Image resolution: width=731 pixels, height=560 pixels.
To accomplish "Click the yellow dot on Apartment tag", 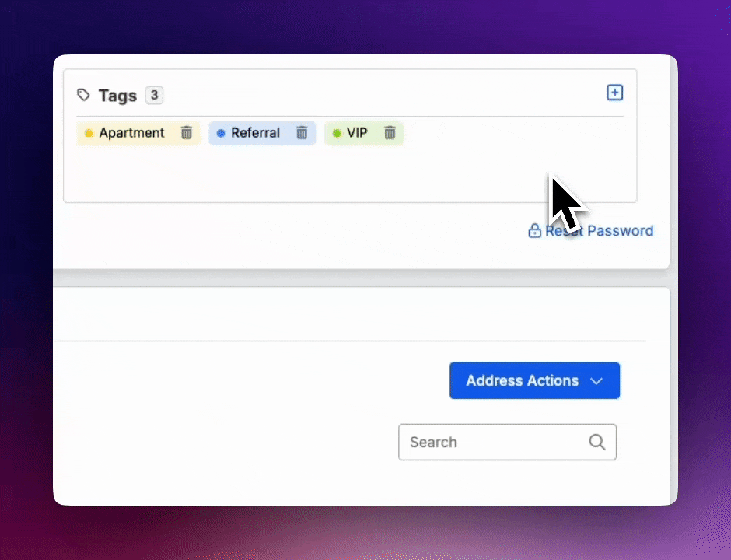I will pyautogui.click(x=89, y=133).
